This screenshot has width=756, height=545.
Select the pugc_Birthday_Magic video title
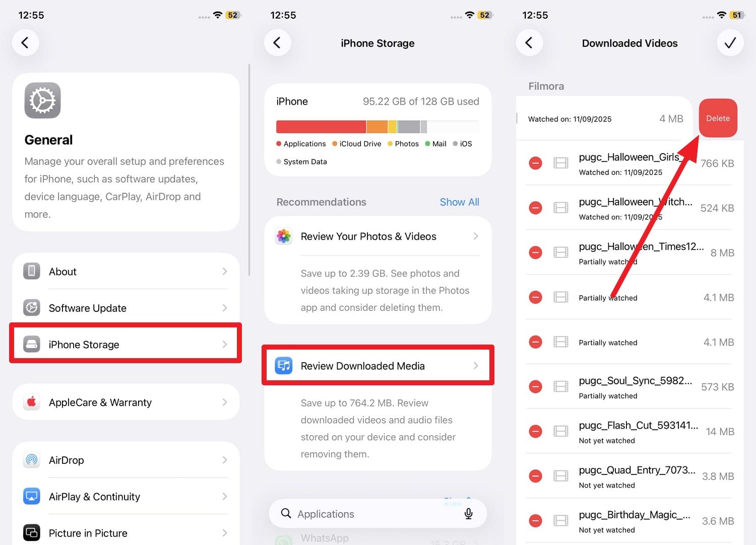click(635, 515)
